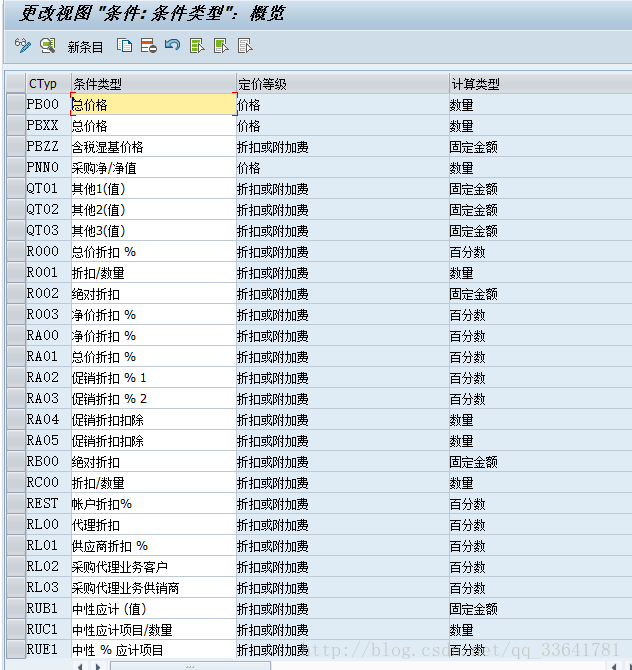Click 数量 calculation type in RC00 row
The width and height of the screenshot is (632, 670).
(x=462, y=483)
